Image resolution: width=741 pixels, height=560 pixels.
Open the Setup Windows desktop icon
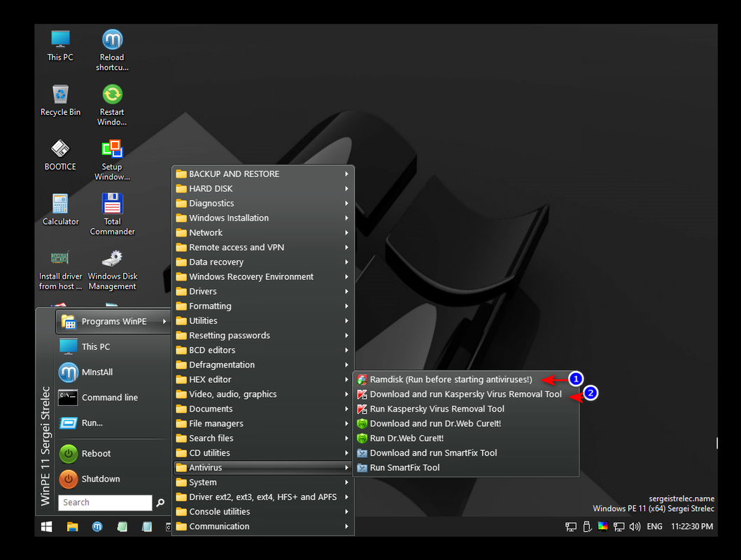coord(112,160)
